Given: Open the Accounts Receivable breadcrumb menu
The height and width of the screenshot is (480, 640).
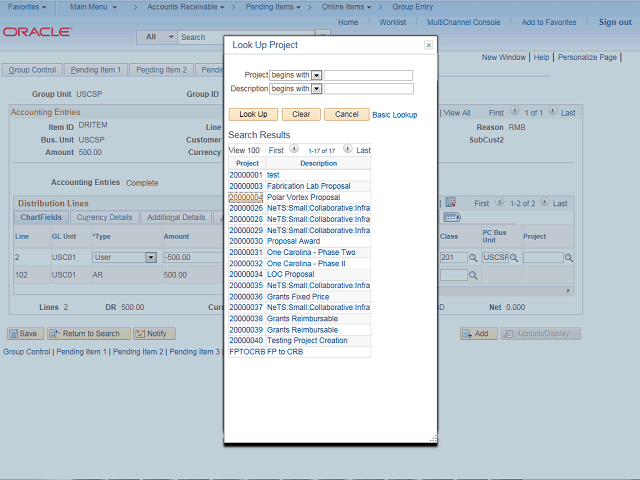Looking at the screenshot, I should pyautogui.click(x=186, y=7).
